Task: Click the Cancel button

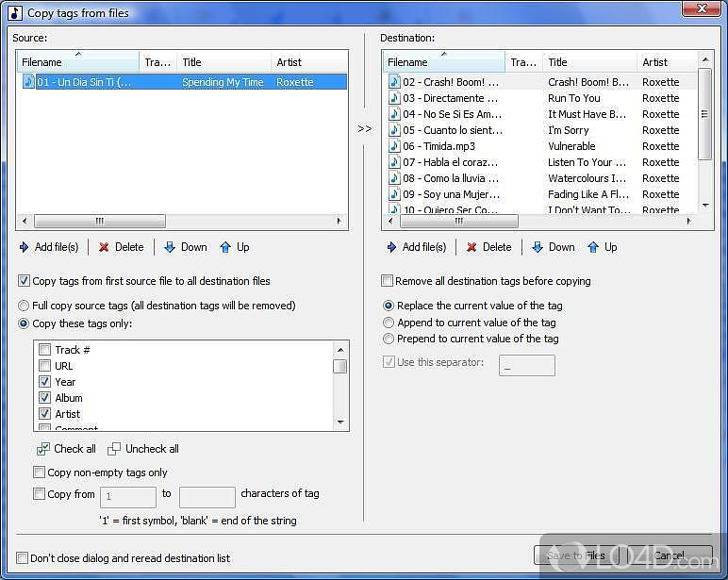Action: (670, 555)
